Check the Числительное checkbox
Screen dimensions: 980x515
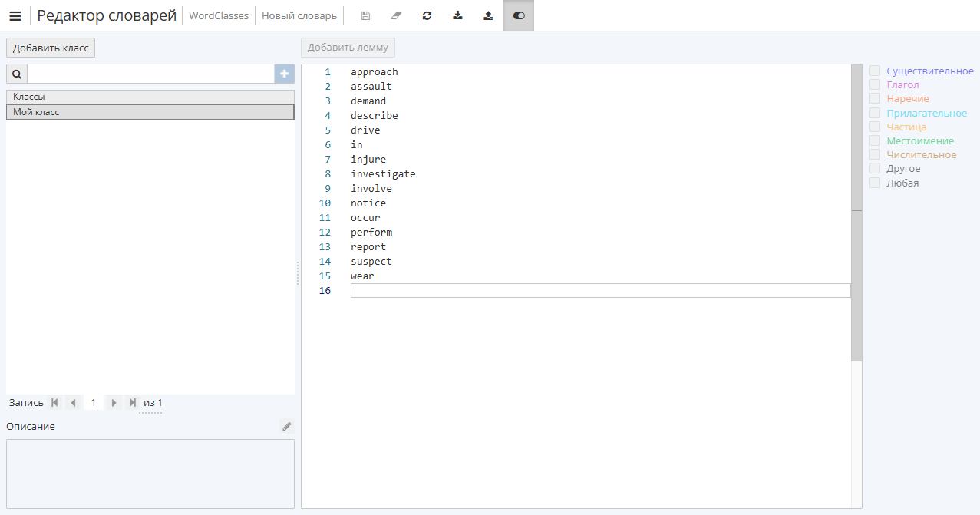[x=875, y=154]
